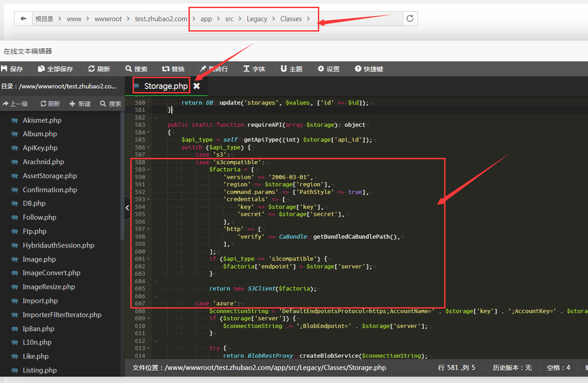Open the 搜索 search tool in toolbar
Viewport: 588px width, 383px height.
click(x=137, y=69)
